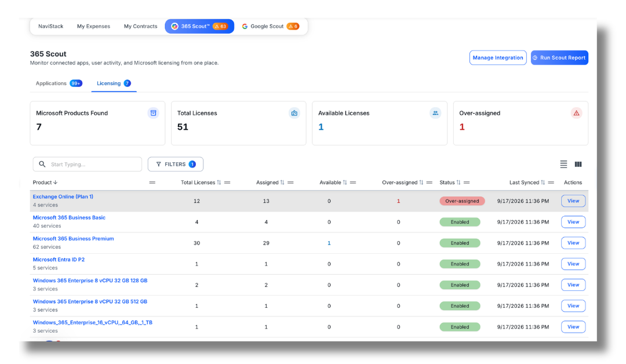View Microsoft 365 Business Premium row

pyautogui.click(x=573, y=243)
